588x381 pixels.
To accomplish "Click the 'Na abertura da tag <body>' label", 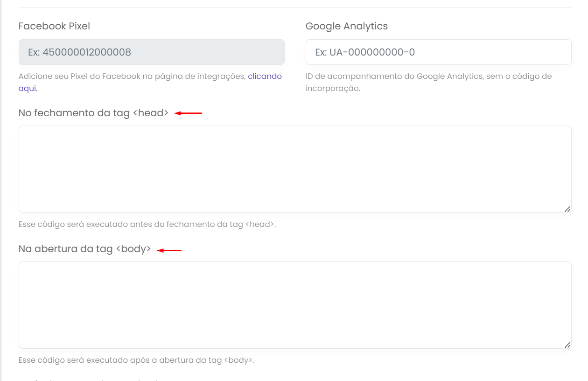I will point(84,249).
